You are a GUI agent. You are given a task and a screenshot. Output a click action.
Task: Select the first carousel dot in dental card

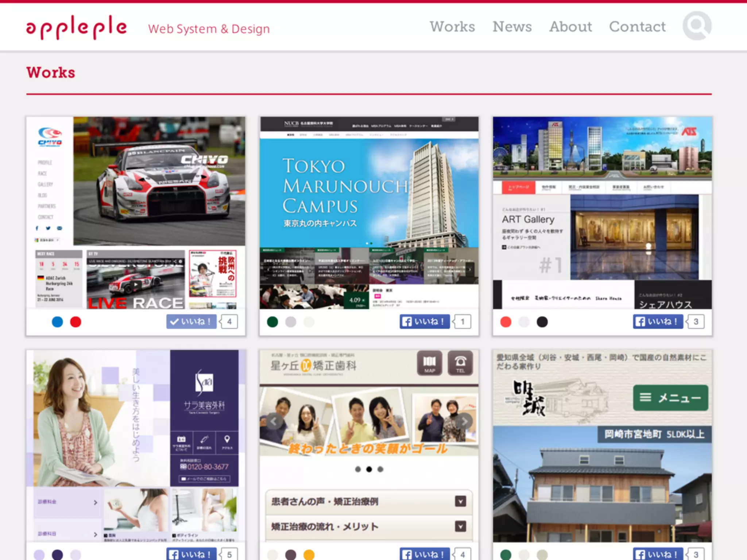point(358,469)
